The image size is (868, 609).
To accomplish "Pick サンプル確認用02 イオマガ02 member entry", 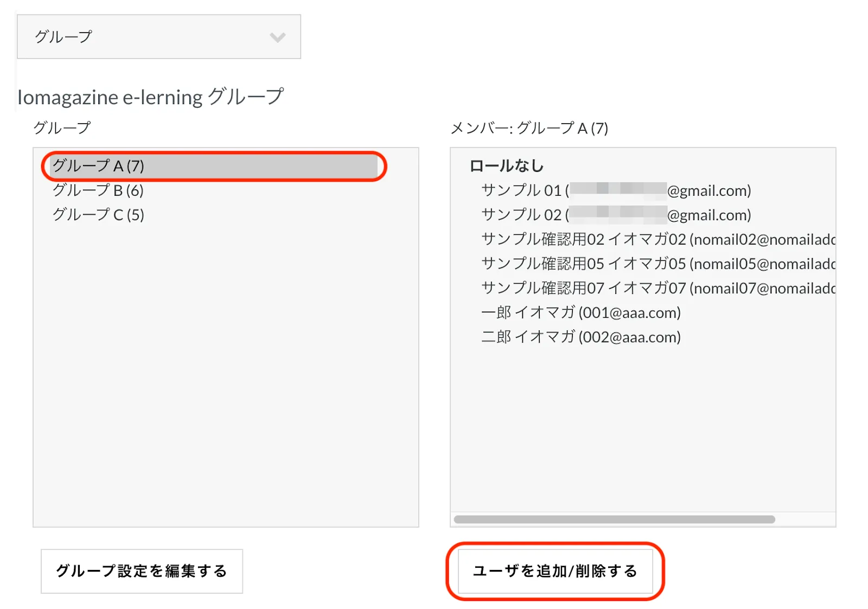I will pos(656,239).
